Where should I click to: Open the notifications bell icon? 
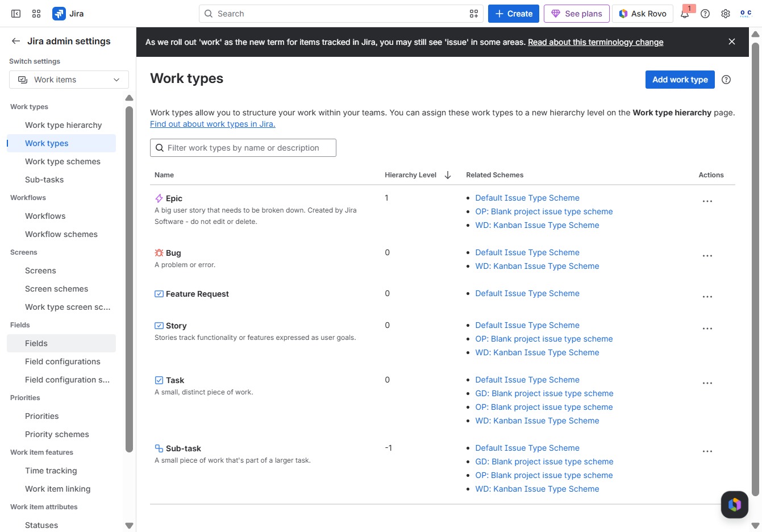[x=685, y=14]
